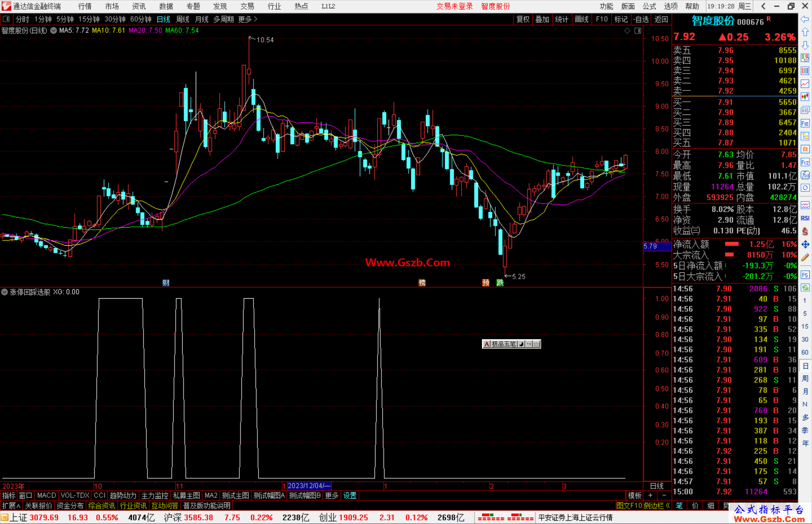Click the four-way move arrows icon
Screen dimensions: 812x524
805,245
